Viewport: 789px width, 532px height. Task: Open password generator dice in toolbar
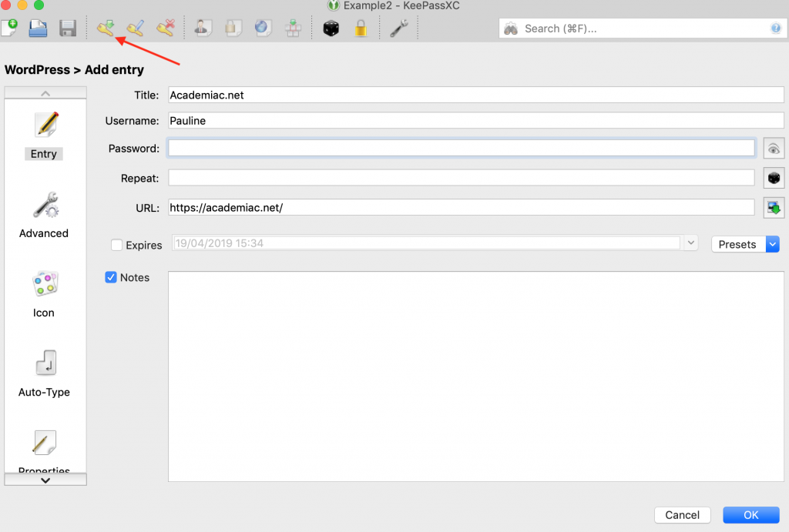pos(331,28)
